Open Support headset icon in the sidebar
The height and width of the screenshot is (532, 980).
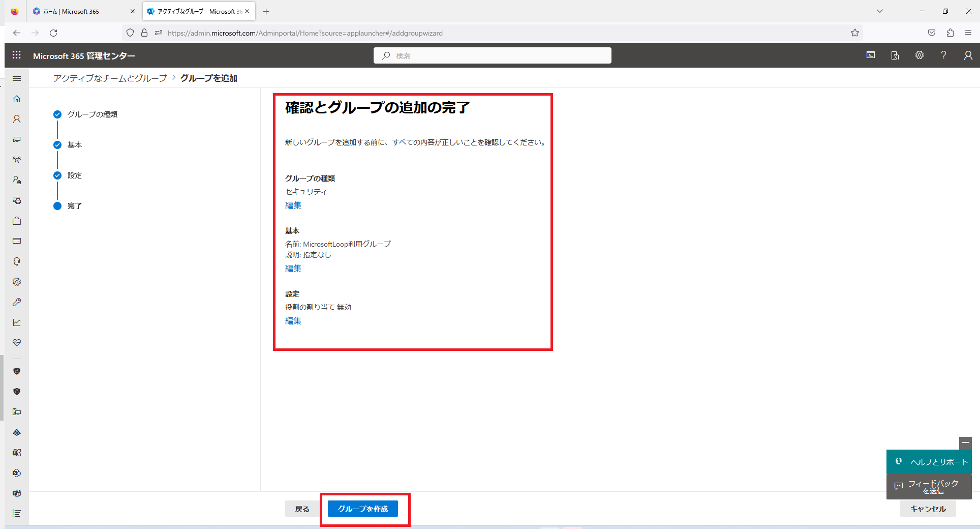click(17, 261)
